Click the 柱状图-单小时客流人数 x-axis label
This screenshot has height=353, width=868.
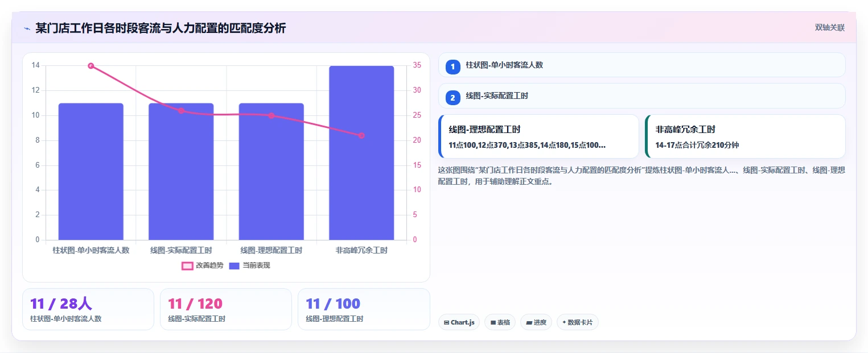click(x=91, y=250)
